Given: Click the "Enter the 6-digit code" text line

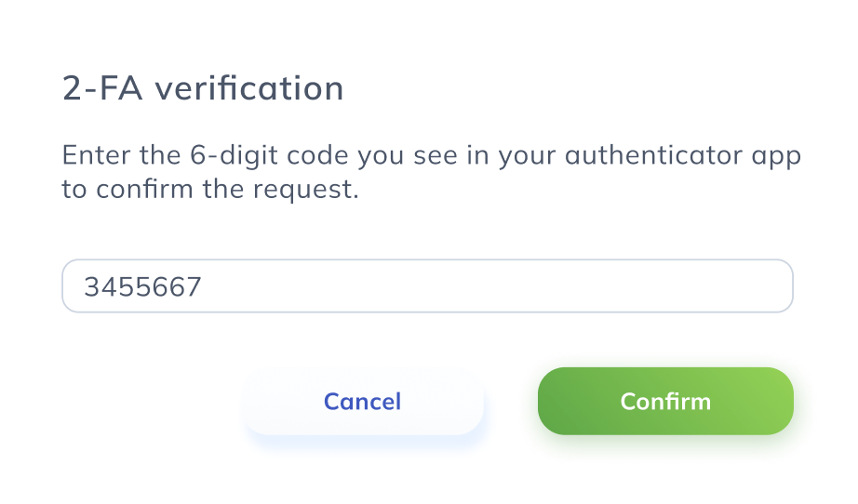Looking at the screenshot, I should pyautogui.click(x=431, y=155).
